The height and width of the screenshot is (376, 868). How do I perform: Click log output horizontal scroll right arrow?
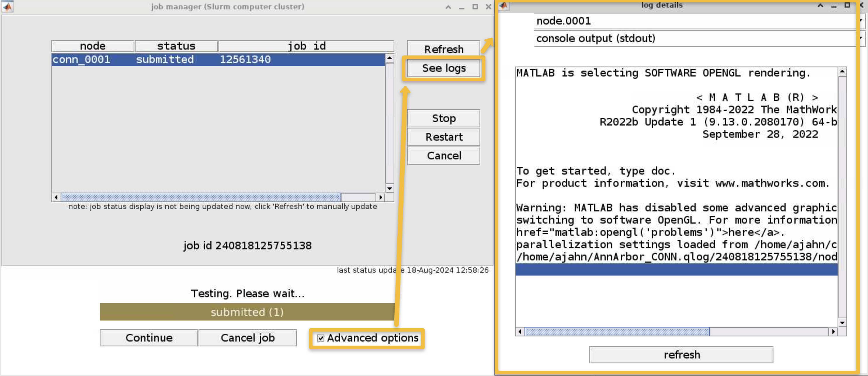833,332
